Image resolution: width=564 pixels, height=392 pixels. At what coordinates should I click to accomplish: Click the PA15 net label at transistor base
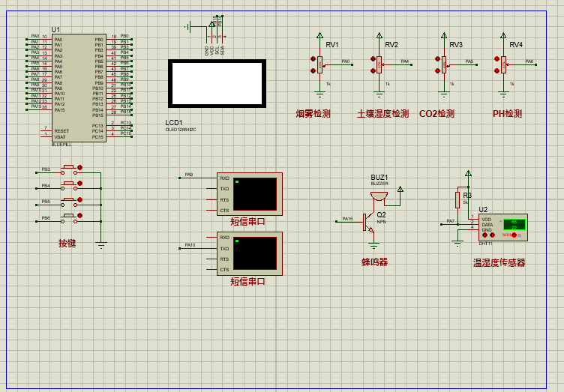pos(347,218)
